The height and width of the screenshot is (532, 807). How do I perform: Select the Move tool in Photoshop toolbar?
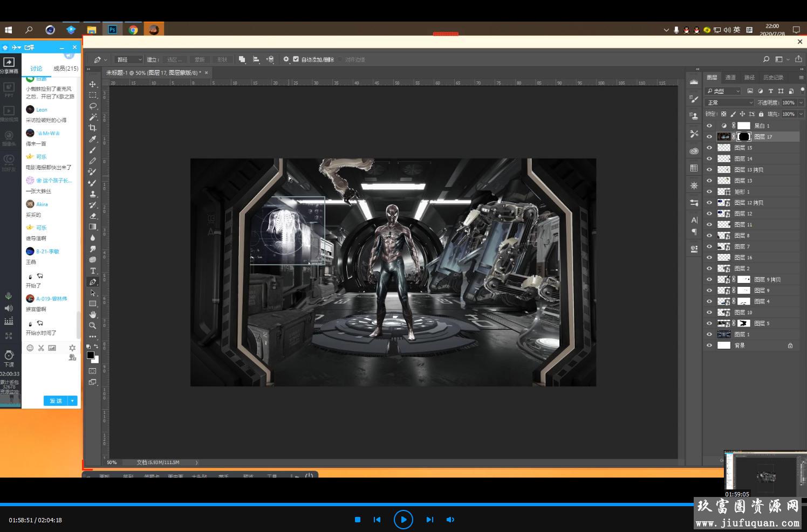coord(93,84)
